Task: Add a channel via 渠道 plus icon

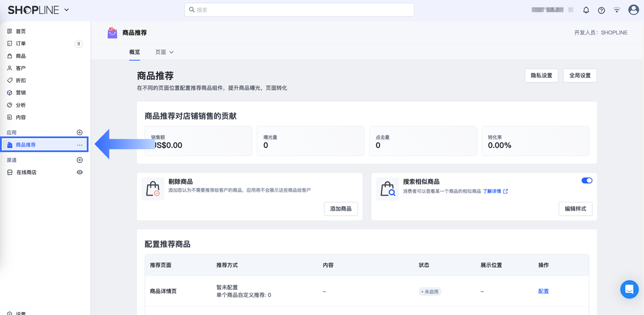Action: (79, 160)
